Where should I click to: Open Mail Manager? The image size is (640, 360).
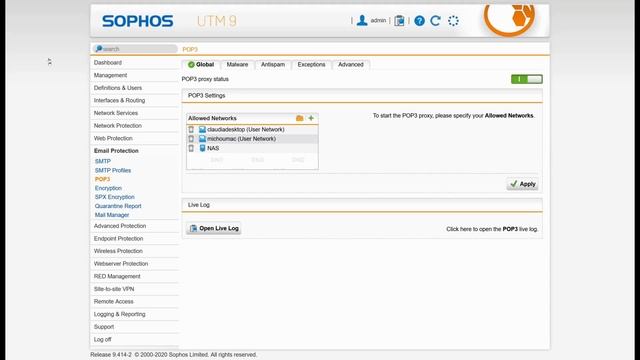coord(112,215)
